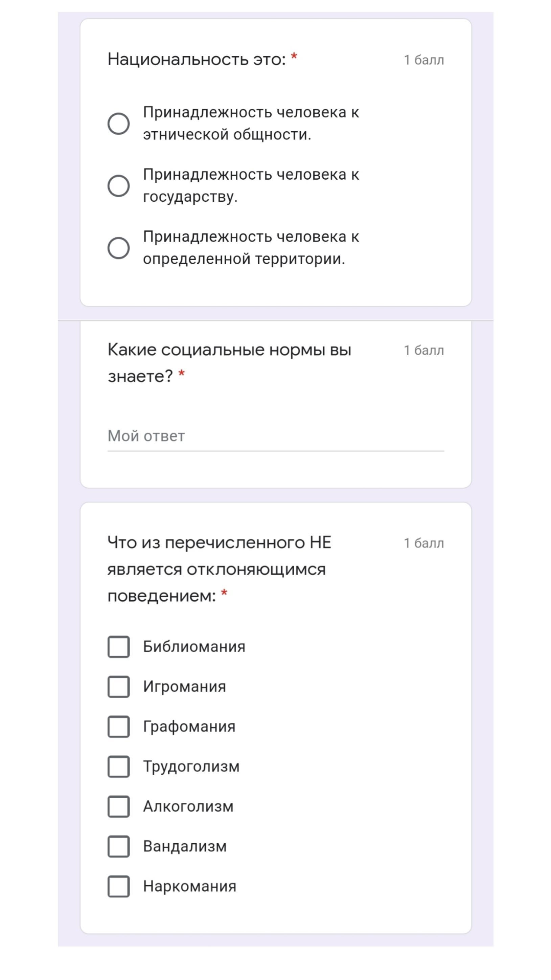Toggle the Алкоголизм checkbox
The width and height of the screenshot is (551, 980).
pyautogui.click(x=118, y=806)
